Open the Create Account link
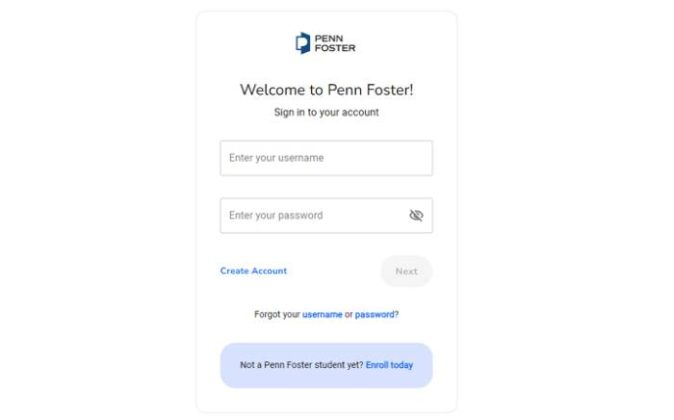 (x=253, y=271)
